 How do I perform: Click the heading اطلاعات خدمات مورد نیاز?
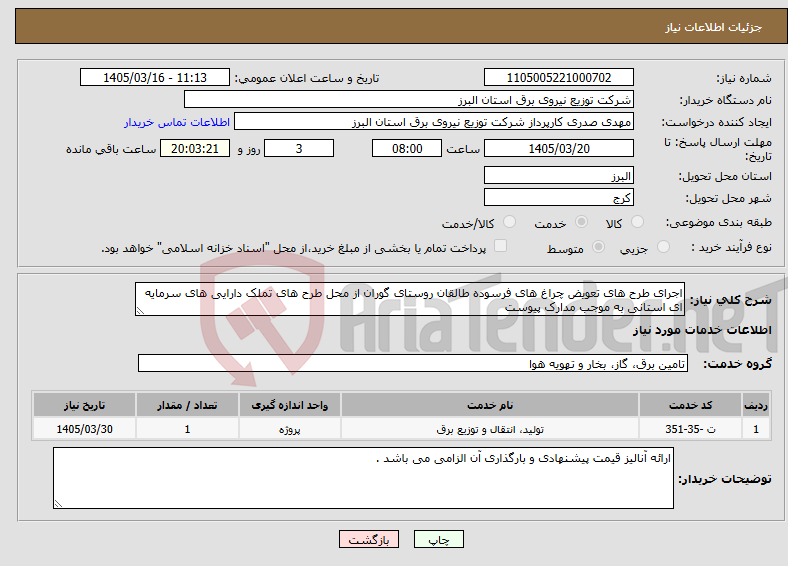(702, 330)
